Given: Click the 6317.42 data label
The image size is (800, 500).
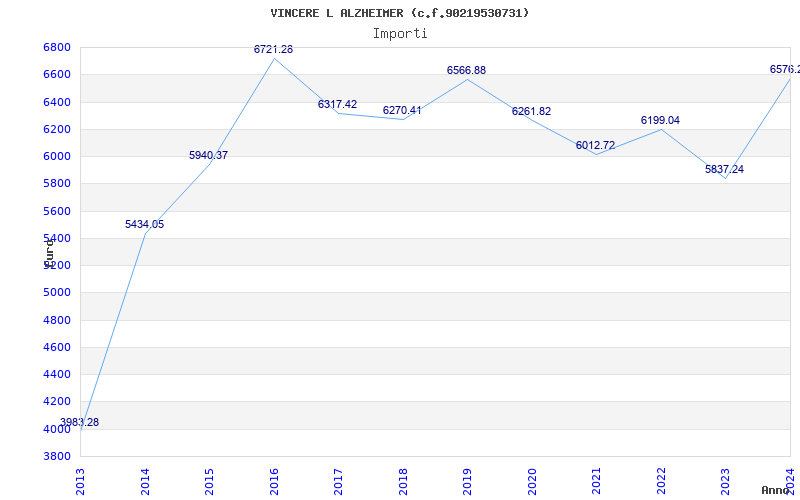Looking at the screenshot, I should [x=337, y=105].
